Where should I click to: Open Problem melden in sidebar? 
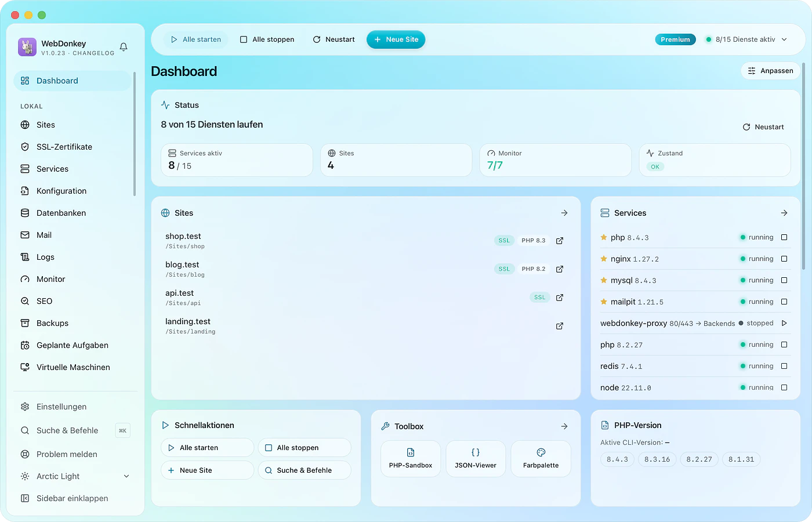click(x=75, y=454)
